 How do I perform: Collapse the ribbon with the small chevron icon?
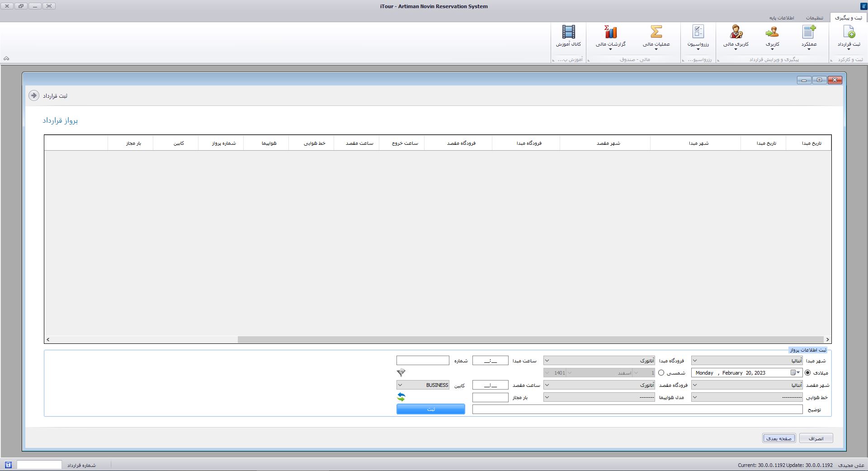coord(6,58)
